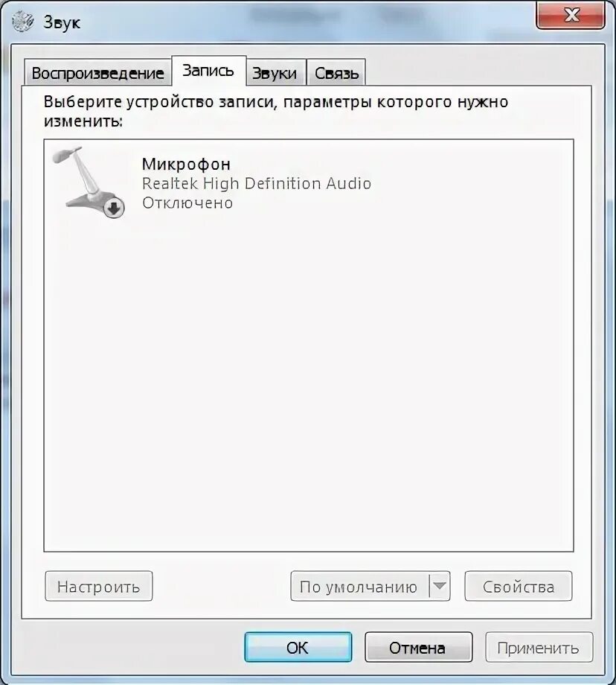Click the Применить button
616x685 pixels.
tap(539, 647)
